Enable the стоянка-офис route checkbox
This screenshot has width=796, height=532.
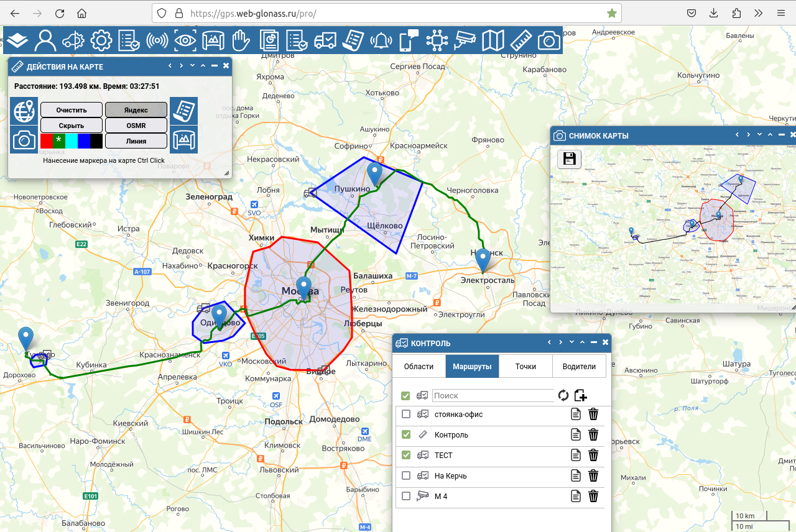[406, 415]
